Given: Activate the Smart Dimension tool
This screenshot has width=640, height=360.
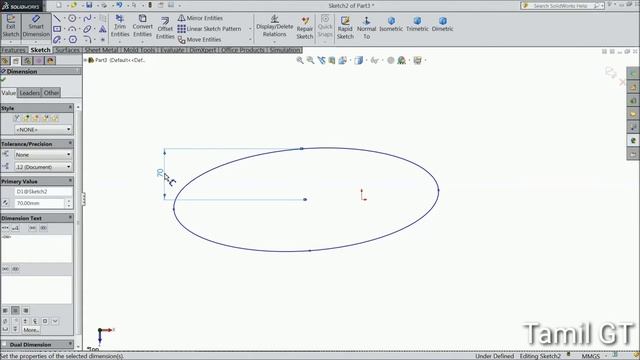Looking at the screenshot, I should (36, 27).
